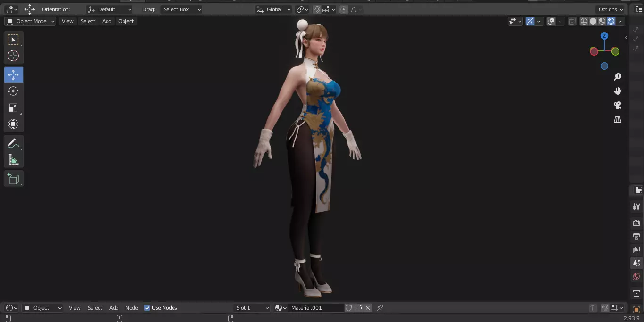Activate the Move tool

13,75
